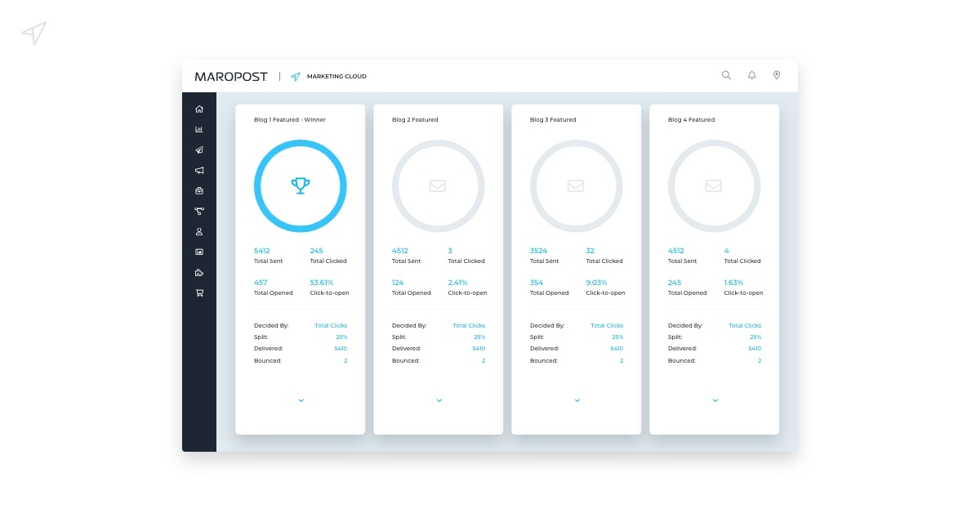
Task: Click the location pin icon in the header
Action: click(777, 75)
